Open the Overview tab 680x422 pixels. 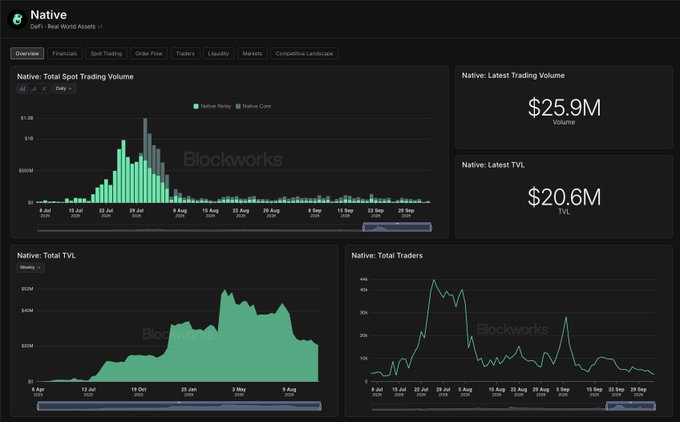pyautogui.click(x=27, y=53)
